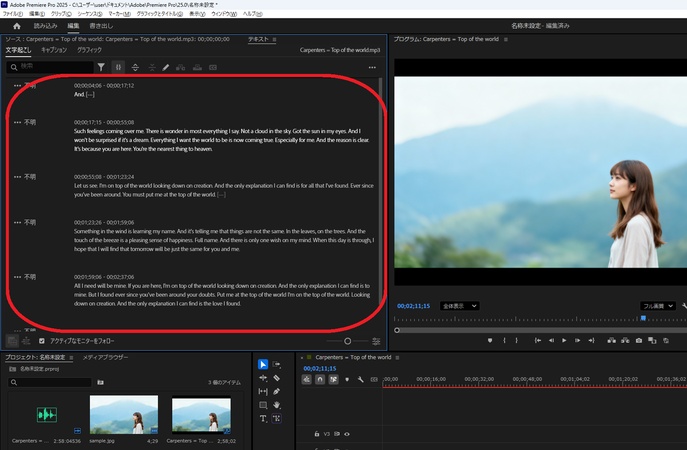Select the Selection tool arrow
This screenshot has width=687, height=450.
263,365
